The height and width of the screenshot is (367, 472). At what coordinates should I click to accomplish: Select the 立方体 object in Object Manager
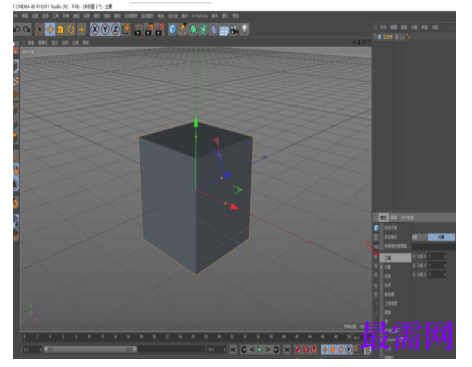point(388,37)
